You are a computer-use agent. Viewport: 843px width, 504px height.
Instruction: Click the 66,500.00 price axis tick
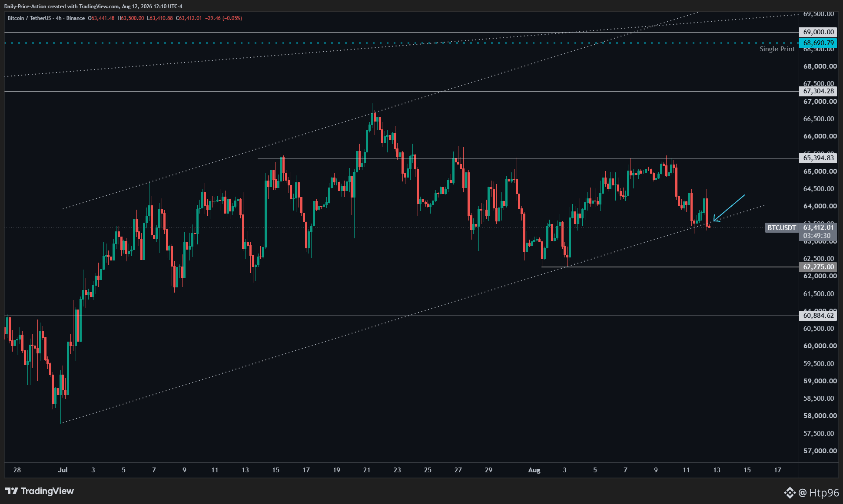[819, 119]
